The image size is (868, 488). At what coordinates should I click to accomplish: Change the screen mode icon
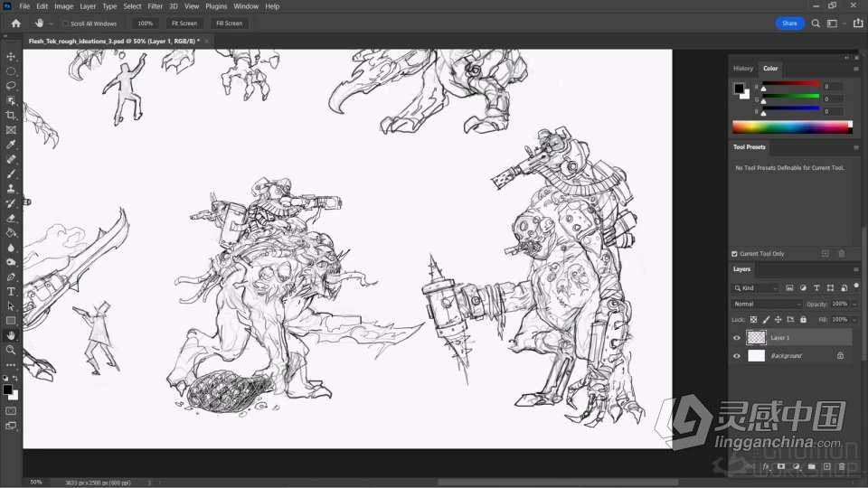[11, 426]
